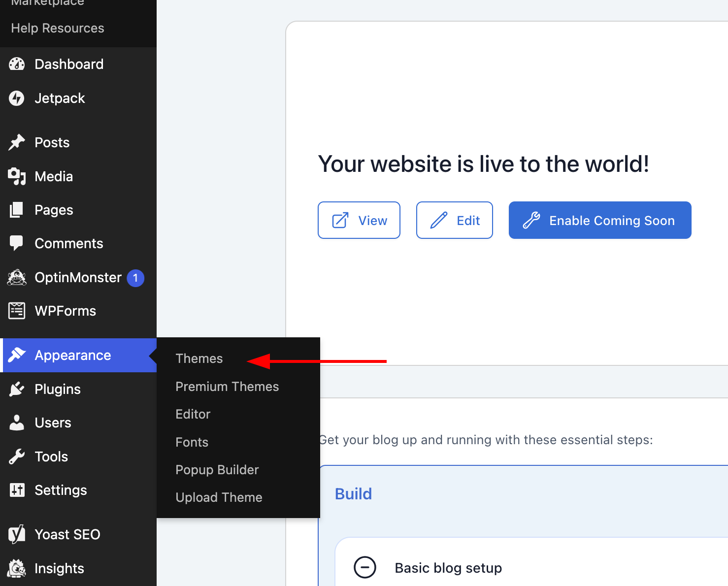
Task: Click the Edit website button
Action: click(x=455, y=220)
